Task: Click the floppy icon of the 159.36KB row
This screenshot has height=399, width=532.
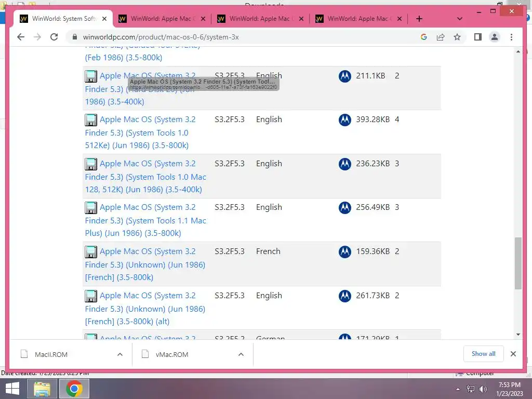Action: click(x=90, y=252)
